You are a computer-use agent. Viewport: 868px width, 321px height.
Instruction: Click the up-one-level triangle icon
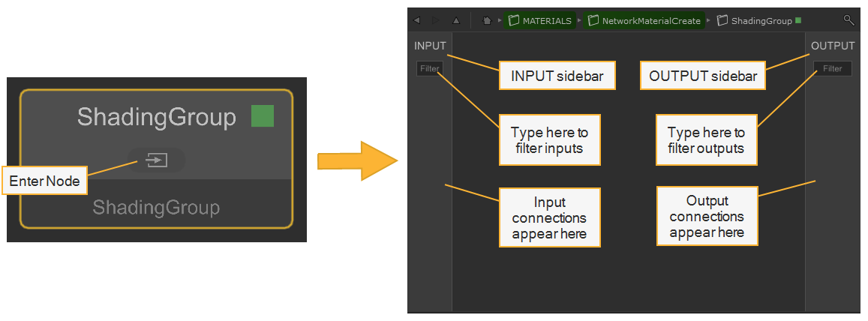pyautogui.click(x=455, y=21)
